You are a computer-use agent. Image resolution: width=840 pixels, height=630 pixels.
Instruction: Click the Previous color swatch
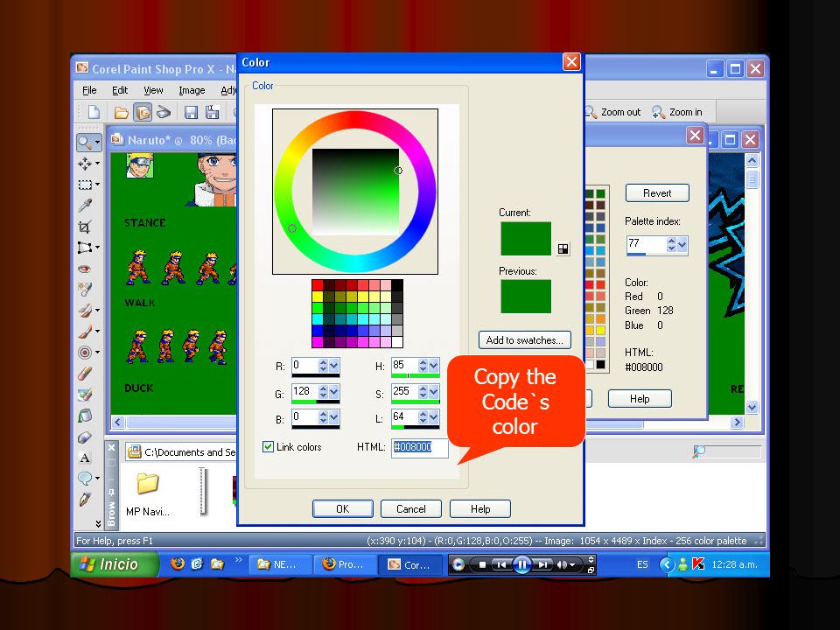526,297
